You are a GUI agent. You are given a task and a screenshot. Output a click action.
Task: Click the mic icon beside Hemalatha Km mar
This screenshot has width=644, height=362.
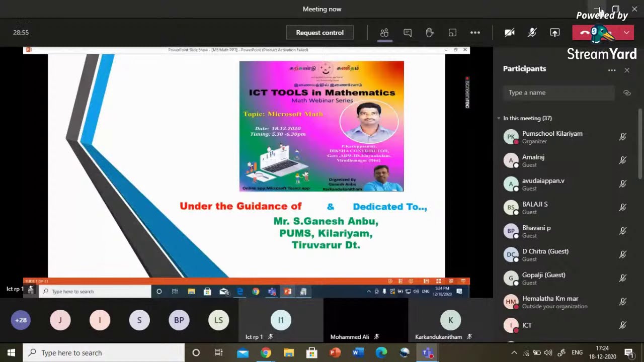click(622, 302)
